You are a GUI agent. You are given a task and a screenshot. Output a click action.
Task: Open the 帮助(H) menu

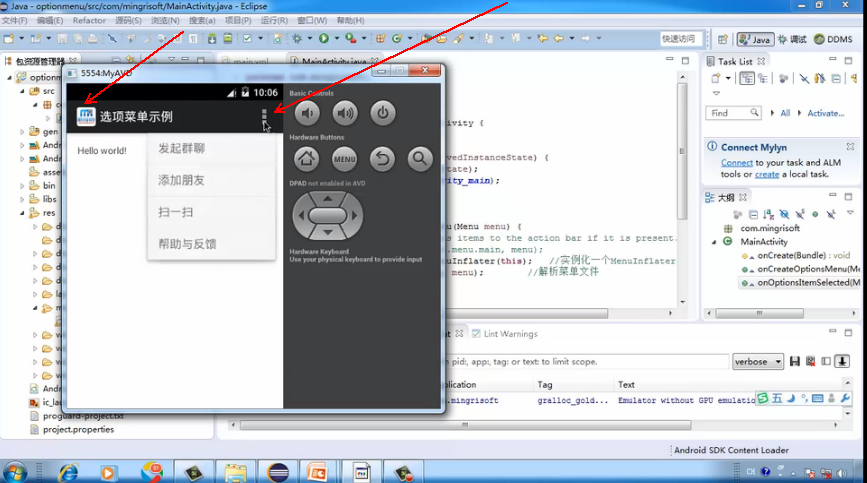[x=350, y=20]
